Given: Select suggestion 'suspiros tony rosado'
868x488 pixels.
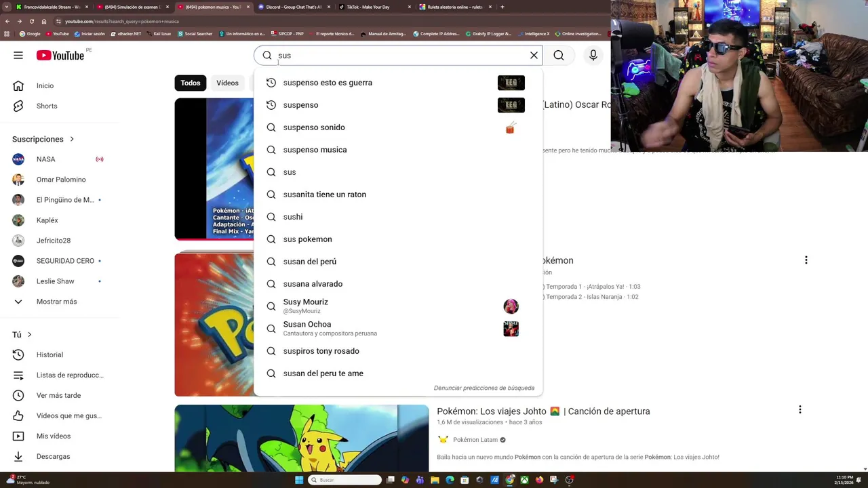Looking at the screenshot, I should pos(398,351).
